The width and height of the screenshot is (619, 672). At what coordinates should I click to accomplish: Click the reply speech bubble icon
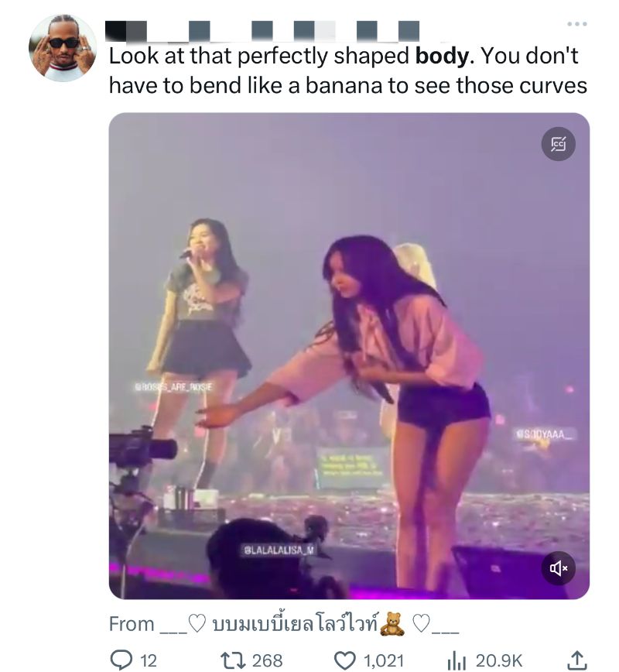(x=121, y=660)
